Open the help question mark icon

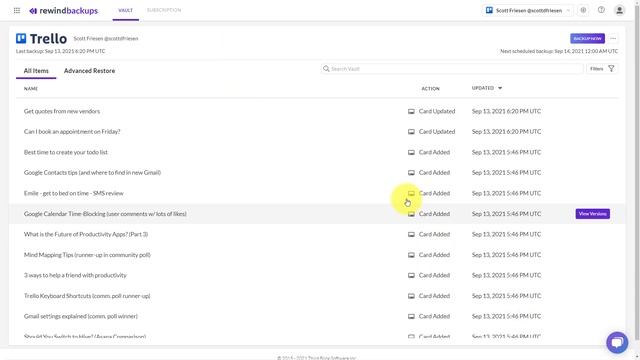(x=601, y=10)
